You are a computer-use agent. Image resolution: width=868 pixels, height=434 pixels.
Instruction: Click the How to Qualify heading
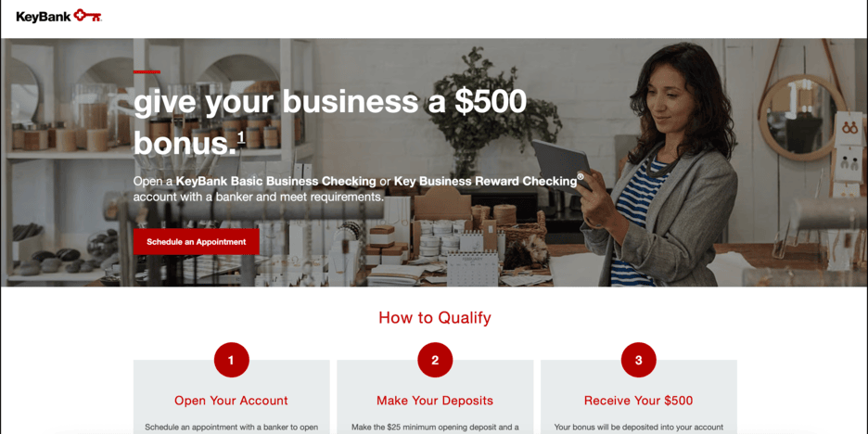pos(435,318)
